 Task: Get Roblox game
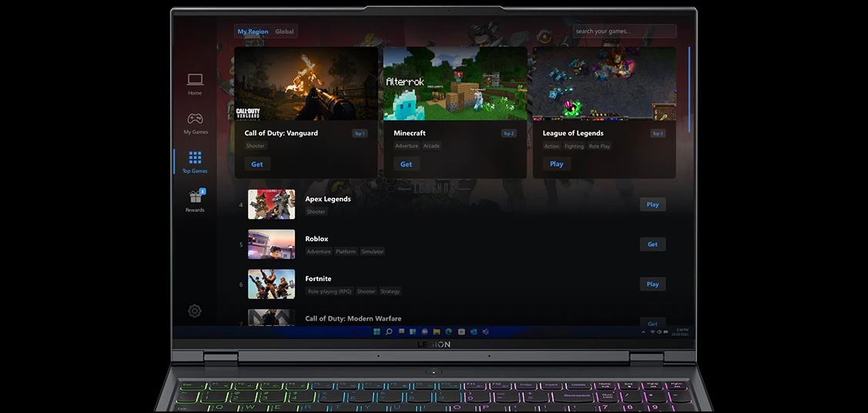point(652,244)
